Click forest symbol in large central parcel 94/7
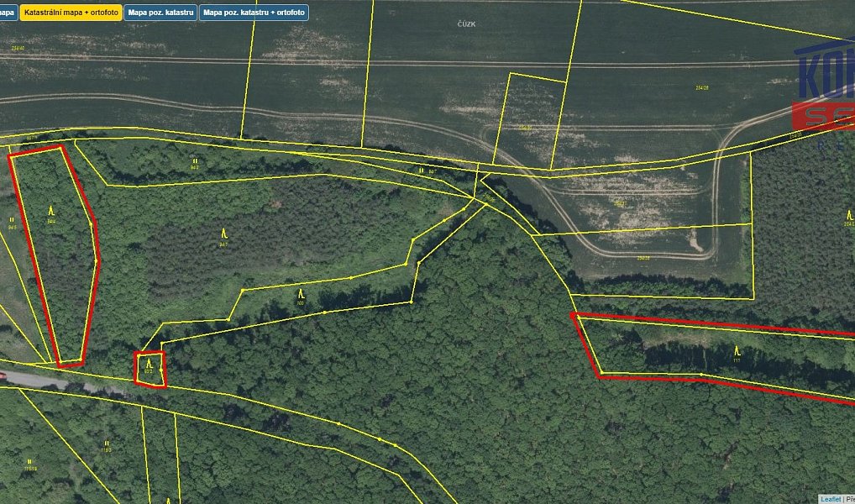This screenshot has height=504, width=855. (x=223, y=234)
